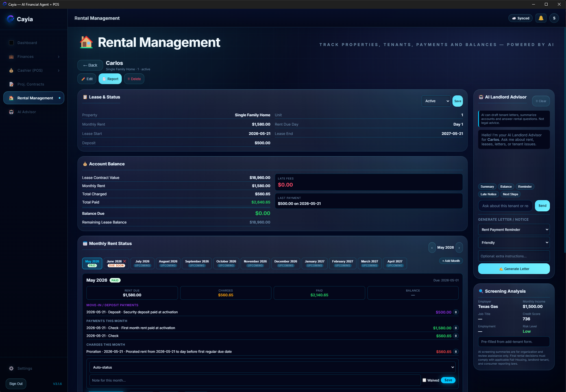
Task: Click the Balance quick prompt chip
Action: pyautogui.click(x=506, y=187)
